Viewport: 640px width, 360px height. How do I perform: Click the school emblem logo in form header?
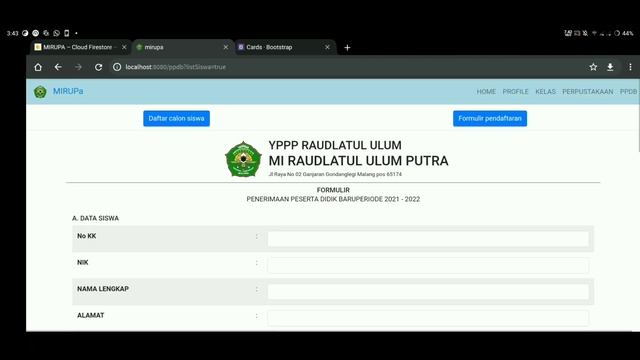243,159
